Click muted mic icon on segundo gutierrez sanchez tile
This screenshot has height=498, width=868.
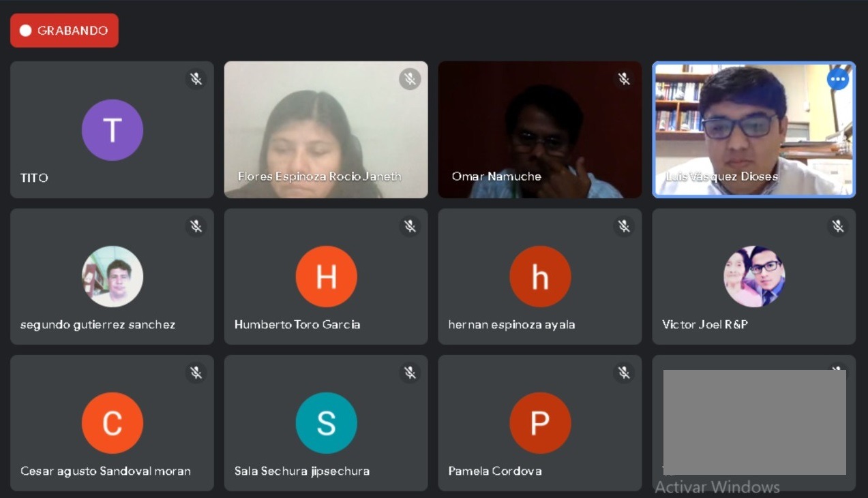coord(196,226)
